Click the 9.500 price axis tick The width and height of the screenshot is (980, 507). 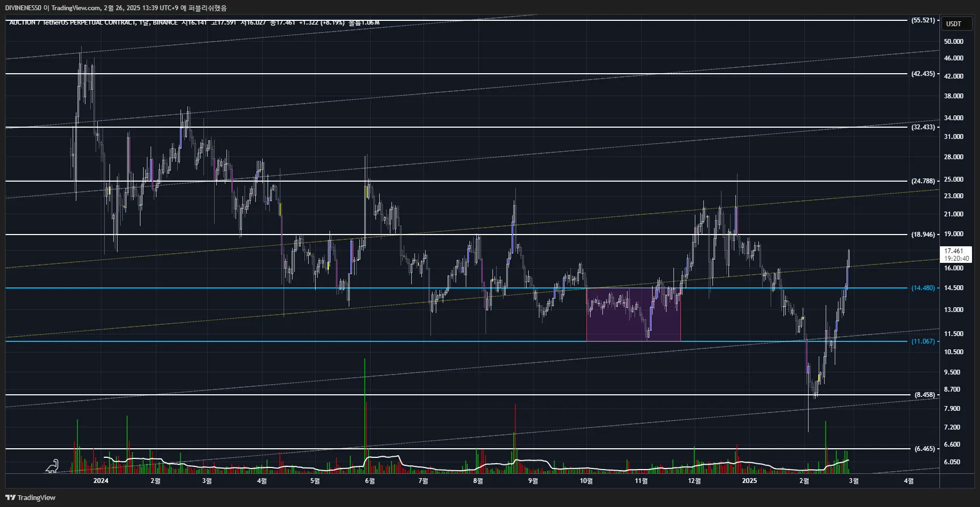point(952,372)
